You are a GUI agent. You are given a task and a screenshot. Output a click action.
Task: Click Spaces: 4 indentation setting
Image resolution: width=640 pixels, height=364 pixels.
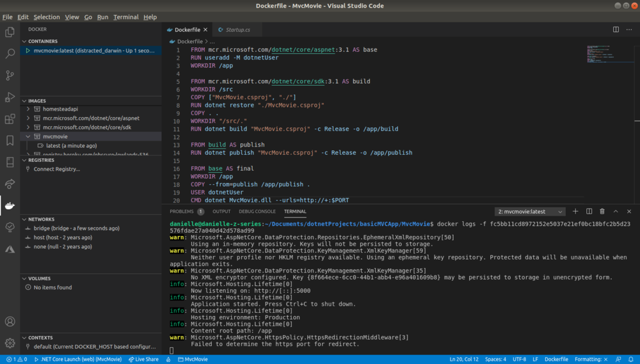tap(495, 360)
